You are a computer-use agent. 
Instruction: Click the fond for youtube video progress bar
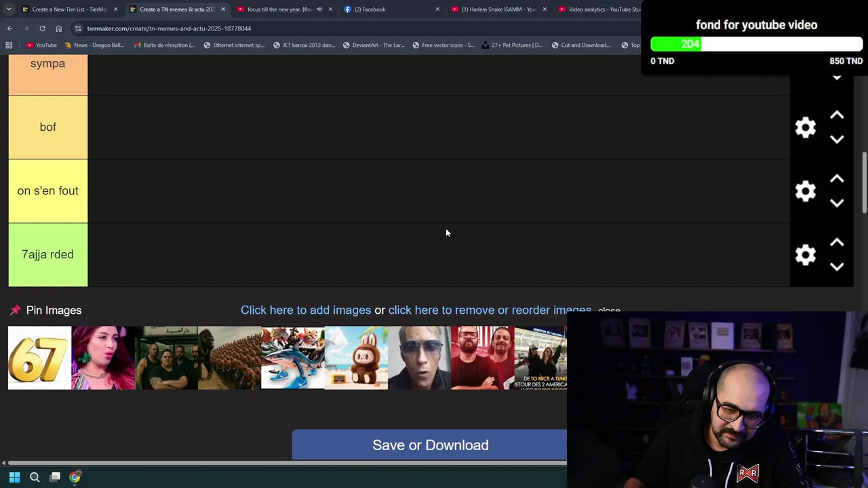coord(756,44)
